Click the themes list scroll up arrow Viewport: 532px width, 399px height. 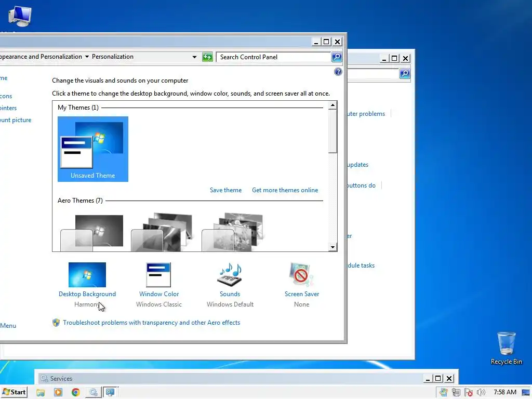332,105
